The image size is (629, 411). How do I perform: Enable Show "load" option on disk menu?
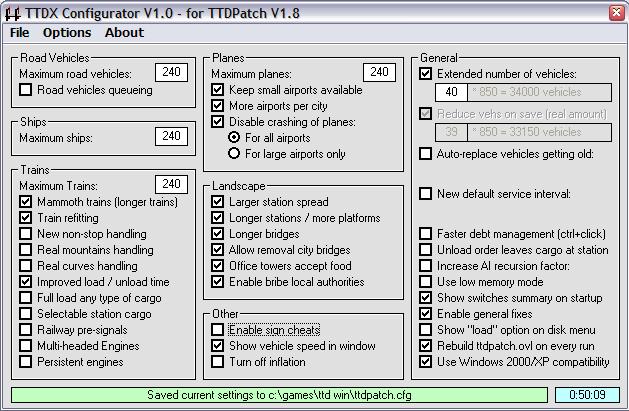click(426, 330)
